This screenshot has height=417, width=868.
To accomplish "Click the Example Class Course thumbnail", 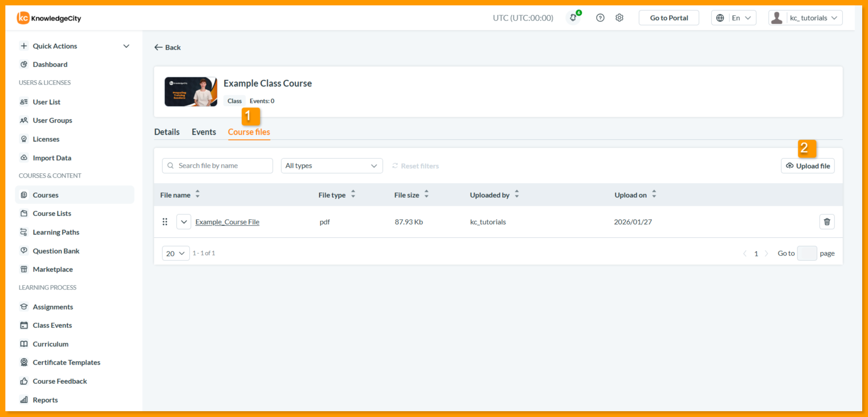I will tap(191, 92).
